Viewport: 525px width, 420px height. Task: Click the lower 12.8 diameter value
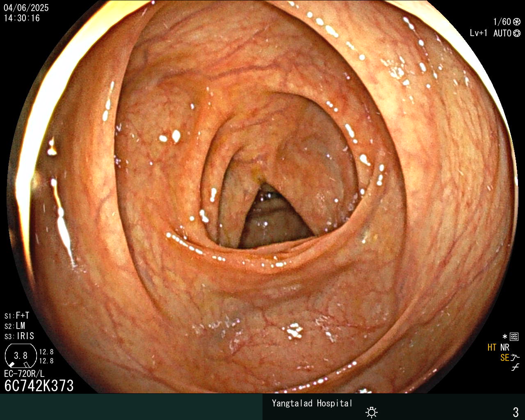coord(46,361)
